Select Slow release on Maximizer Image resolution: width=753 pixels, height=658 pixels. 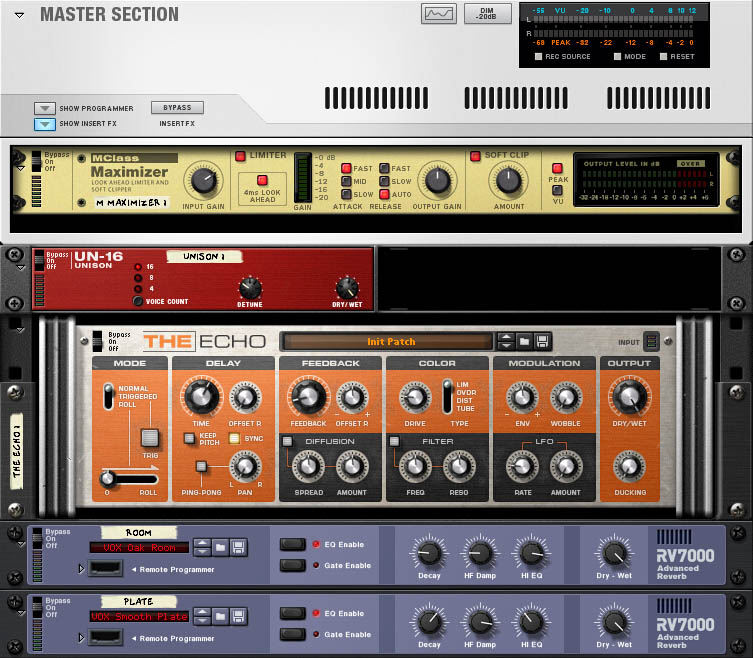tap(384, 181)
